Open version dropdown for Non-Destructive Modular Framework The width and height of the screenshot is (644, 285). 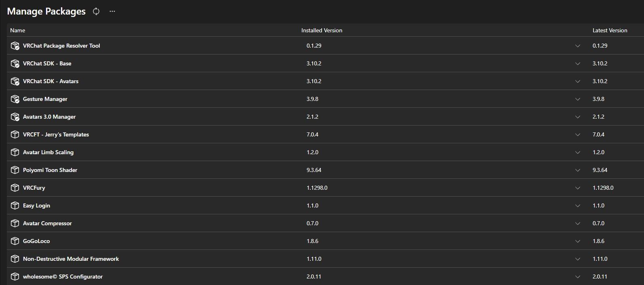[x=578, y=259]
